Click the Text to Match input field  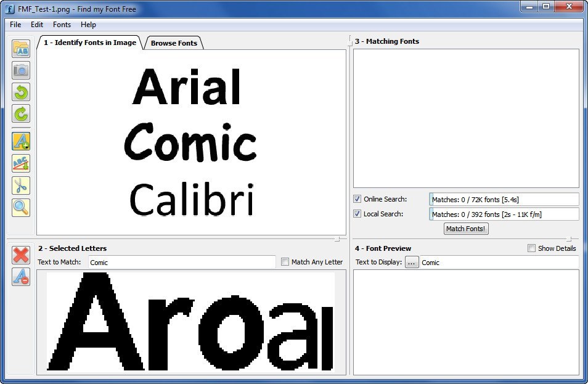[x=182, y=262]
